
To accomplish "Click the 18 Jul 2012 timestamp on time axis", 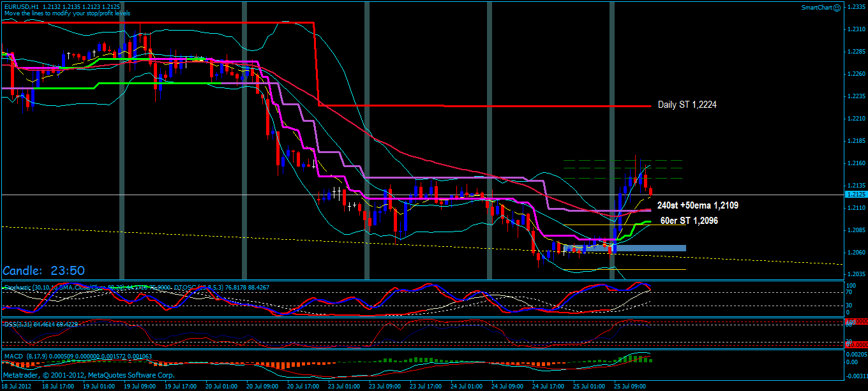I will click(x=16, y=387).
